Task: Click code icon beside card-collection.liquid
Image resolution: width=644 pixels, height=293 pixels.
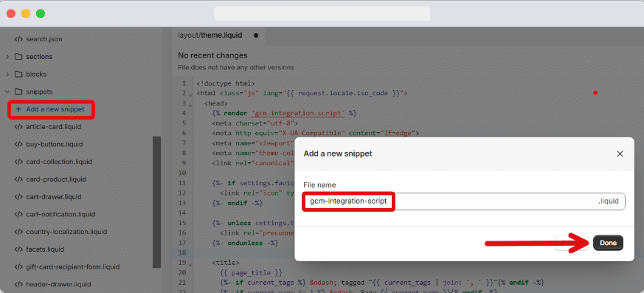Action: 18,162
